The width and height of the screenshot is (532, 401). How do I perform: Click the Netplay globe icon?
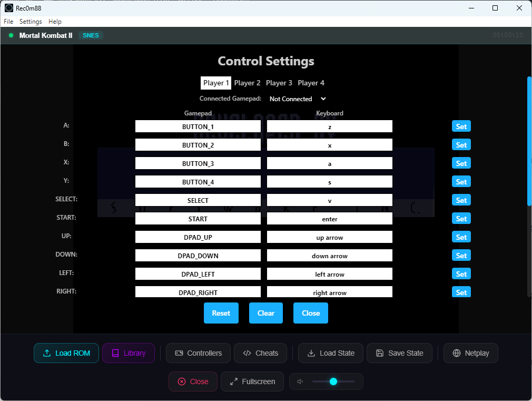[x=457, y=353]
